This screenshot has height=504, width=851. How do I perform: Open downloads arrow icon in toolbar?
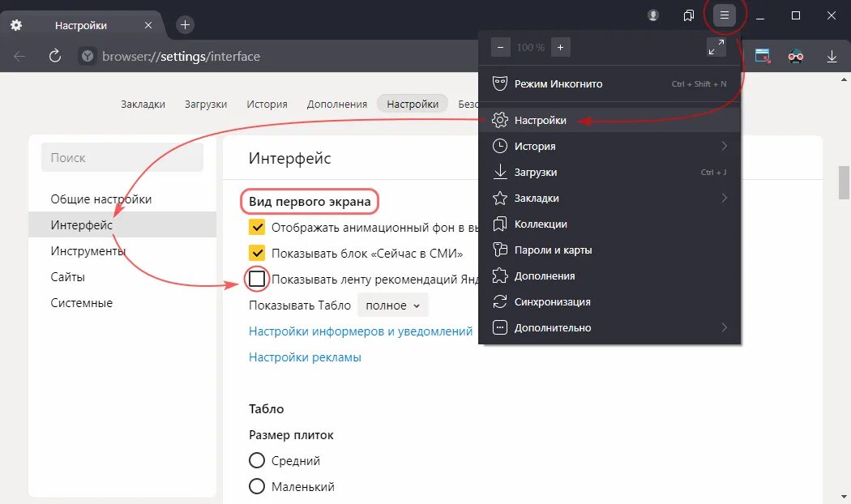(832, 56)
